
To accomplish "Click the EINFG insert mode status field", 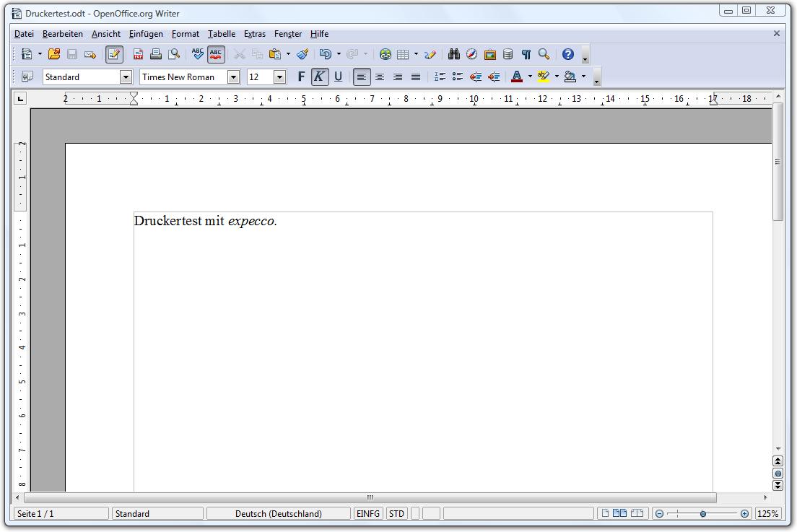I will (368, 514).
